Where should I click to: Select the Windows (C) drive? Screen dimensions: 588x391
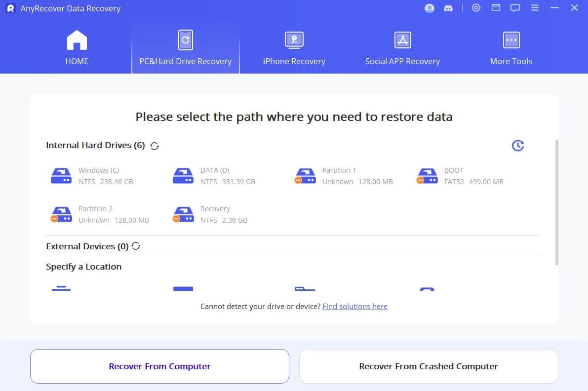pos(93,176)
